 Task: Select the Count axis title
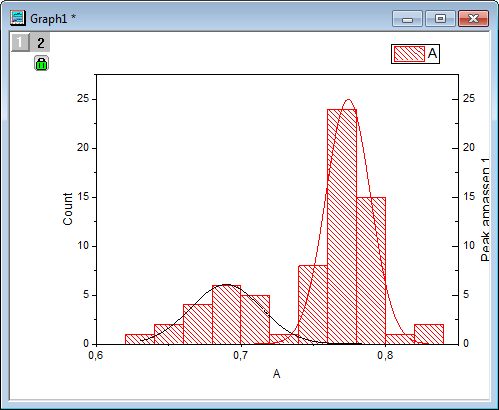(x=68, y=209)
